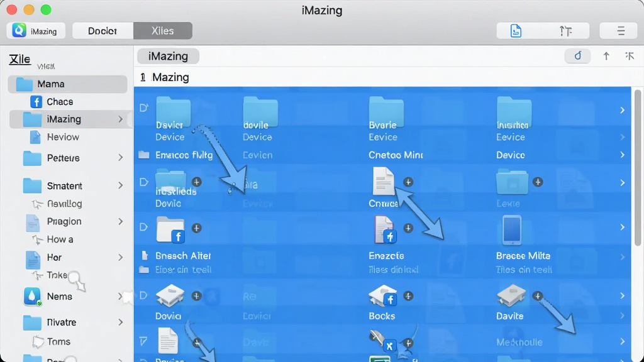Expand the Hor chevron
This screenshot has width=644, height=362.
[120, 257]
